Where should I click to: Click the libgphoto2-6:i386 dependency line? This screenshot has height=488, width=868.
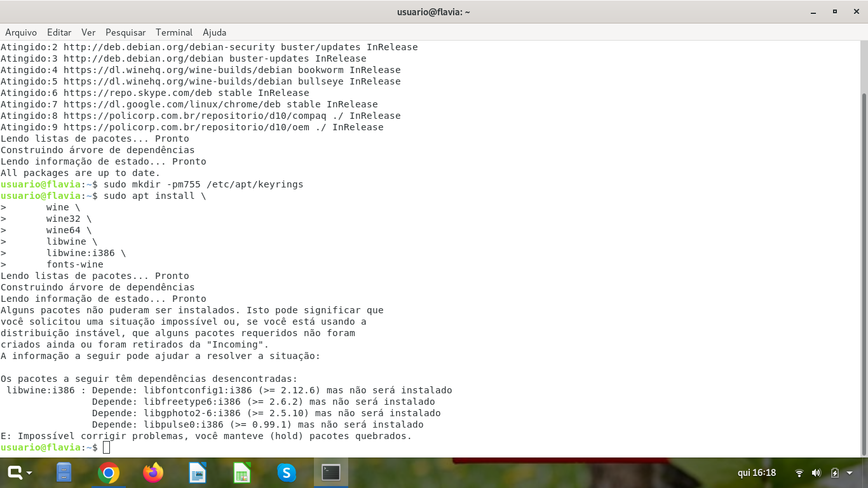(266, 413)
